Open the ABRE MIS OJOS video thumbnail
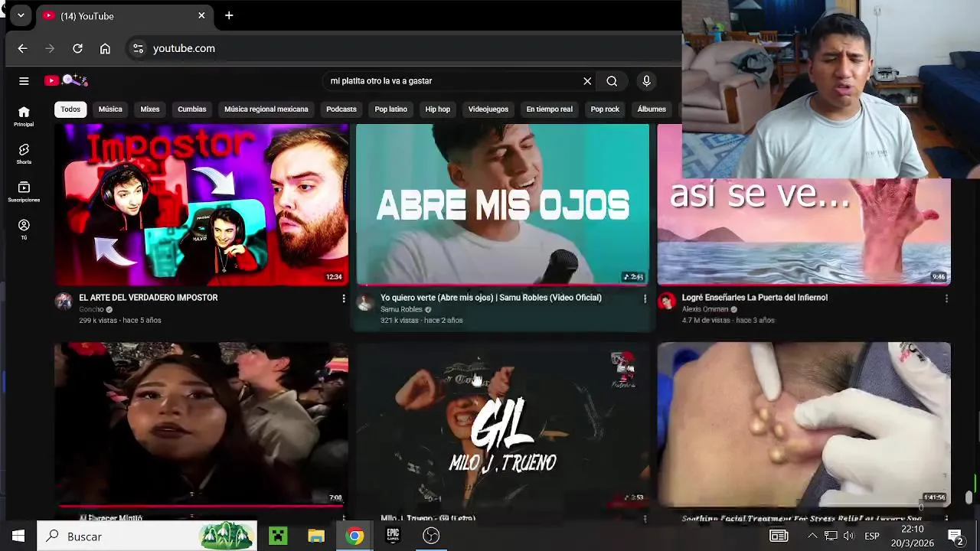The image size is (980, 551). [502, 204]
